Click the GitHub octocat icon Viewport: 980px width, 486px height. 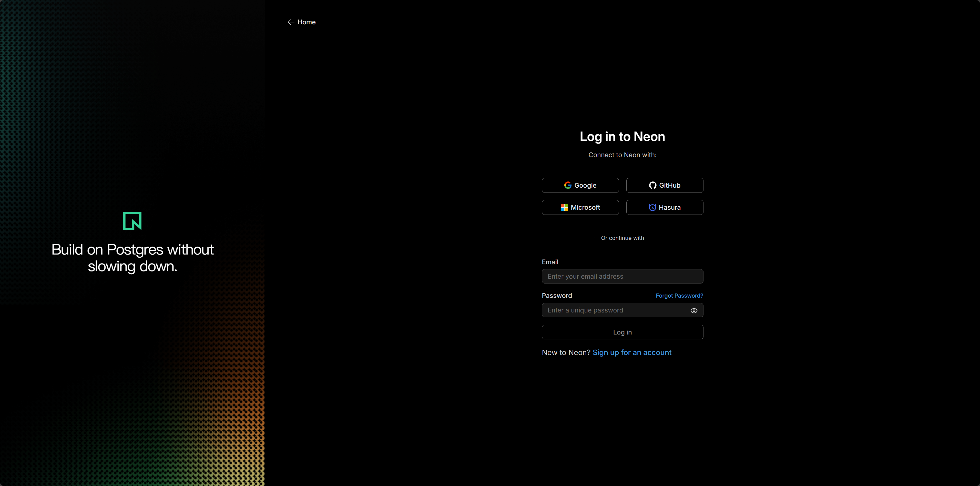tap(652, 185)
